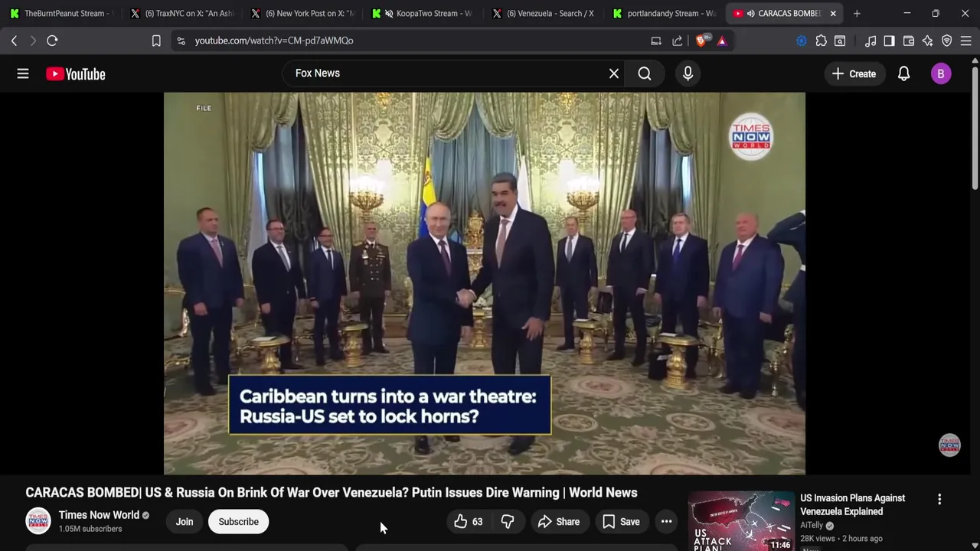
Task: Switch to New York Post on X tab
Action: pyautogui.click(x=303, y=13)
